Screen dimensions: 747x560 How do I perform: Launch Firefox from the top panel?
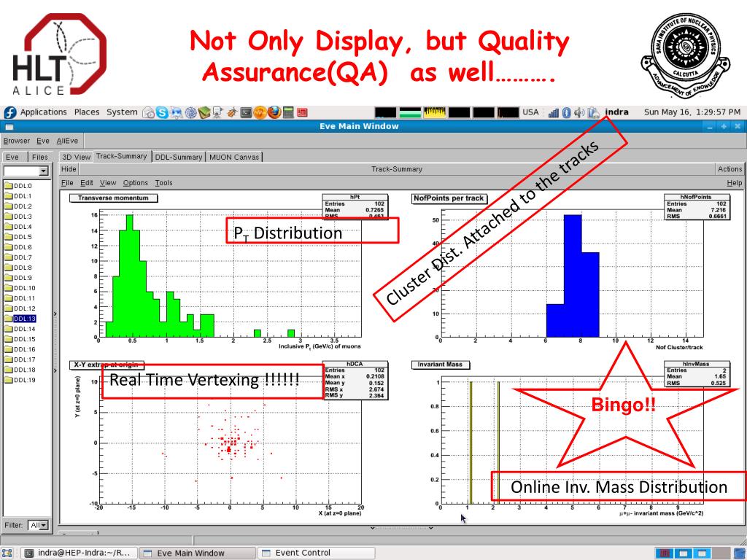pyautogui.click(x=274, y=112)
